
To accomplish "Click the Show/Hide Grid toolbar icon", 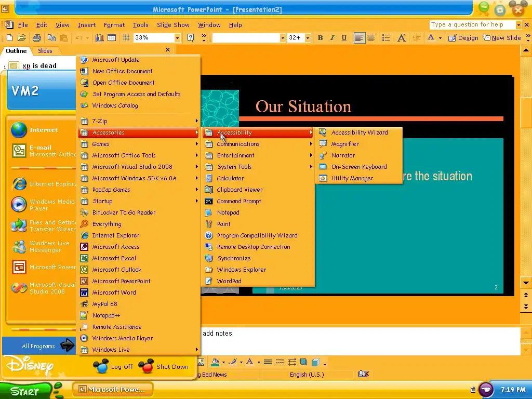I will 126,38.
